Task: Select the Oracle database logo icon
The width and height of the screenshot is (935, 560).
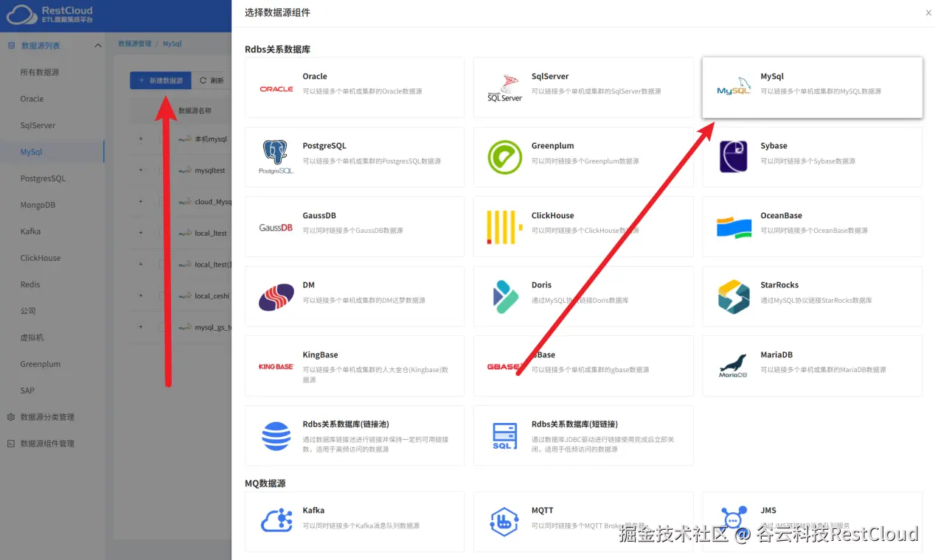Action: tap(277, 88)
